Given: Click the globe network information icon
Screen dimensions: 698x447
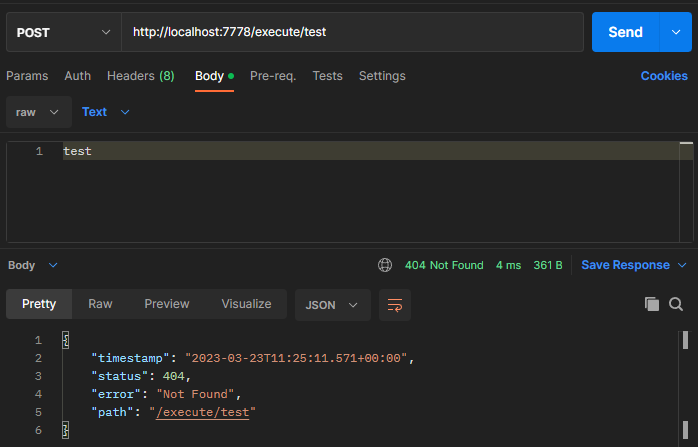Looking at the screenshot, I should click(x=385, y=265).
